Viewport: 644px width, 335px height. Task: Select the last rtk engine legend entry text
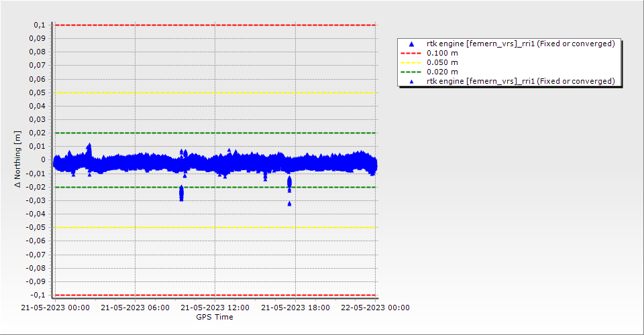[521, 81]
